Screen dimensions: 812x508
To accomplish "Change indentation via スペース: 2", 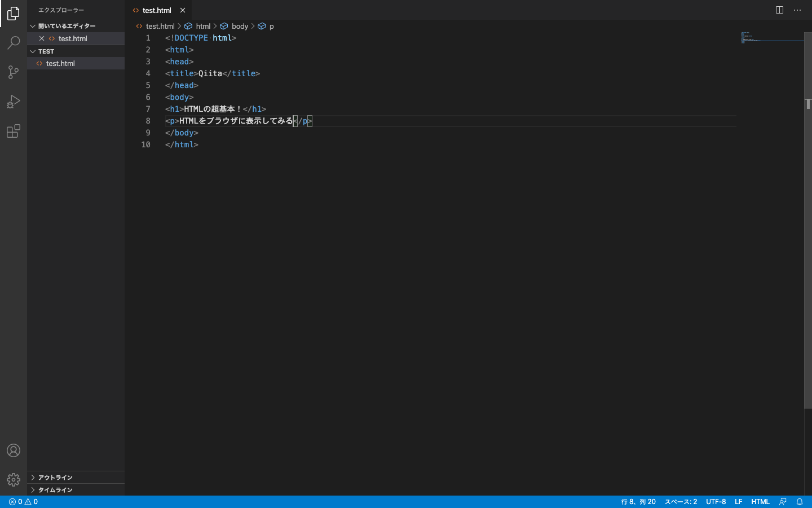I will [x=681, y=502].
